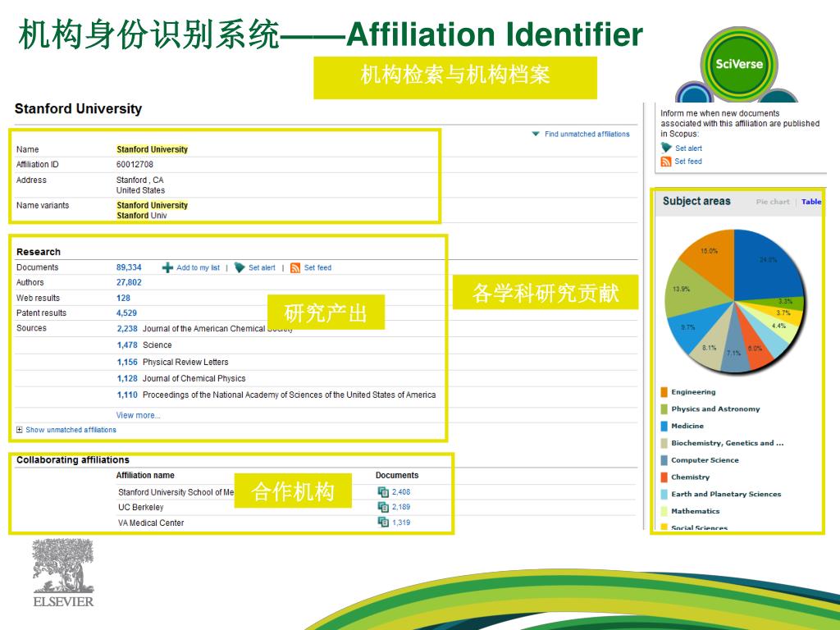Viewport: 840px width, 630px height.
Task: Open the View more sources link
Action: pos(138,415)
